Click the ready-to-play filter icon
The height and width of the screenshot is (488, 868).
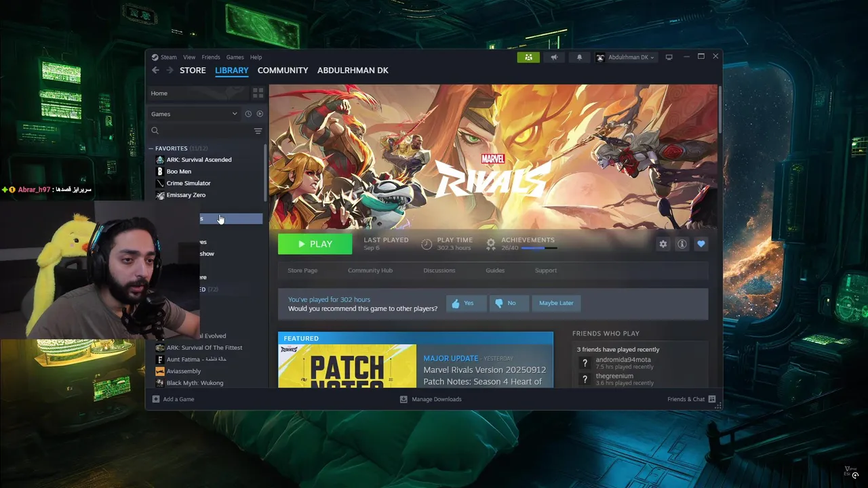(x=260, y=114)
